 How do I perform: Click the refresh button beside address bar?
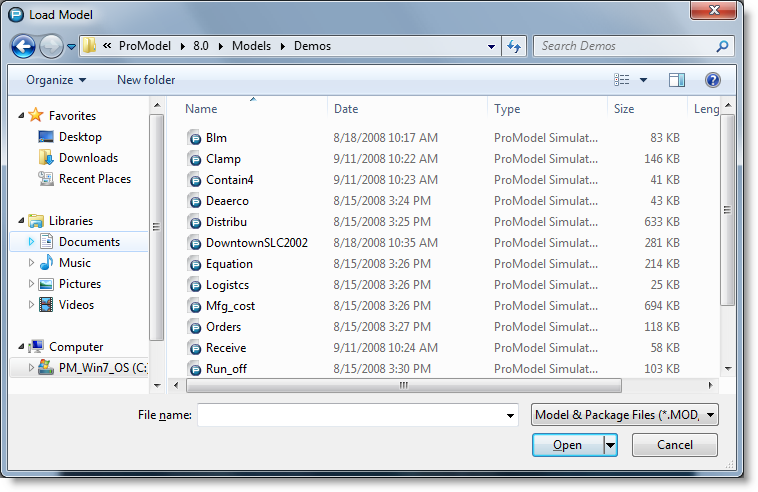click(514, 46)
